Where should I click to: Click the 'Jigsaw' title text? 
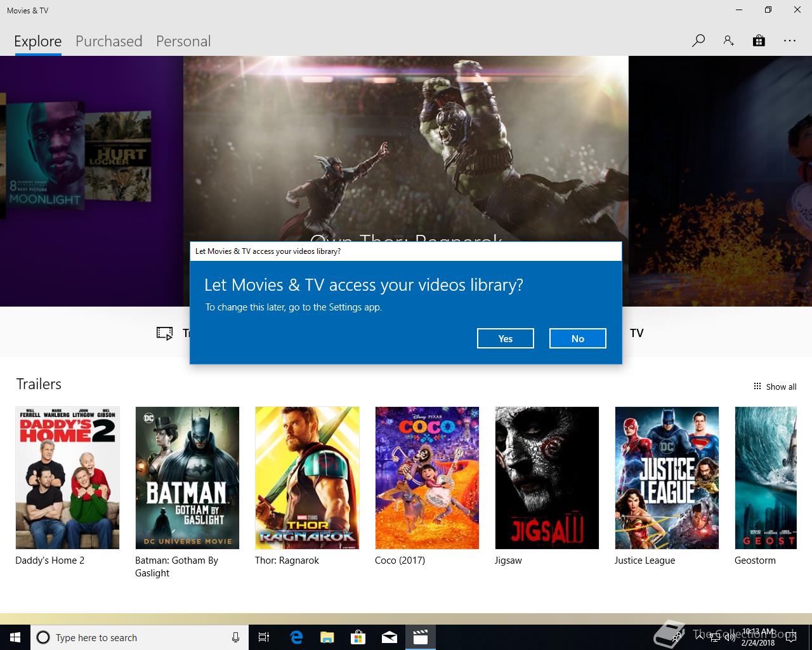point(508,560)
